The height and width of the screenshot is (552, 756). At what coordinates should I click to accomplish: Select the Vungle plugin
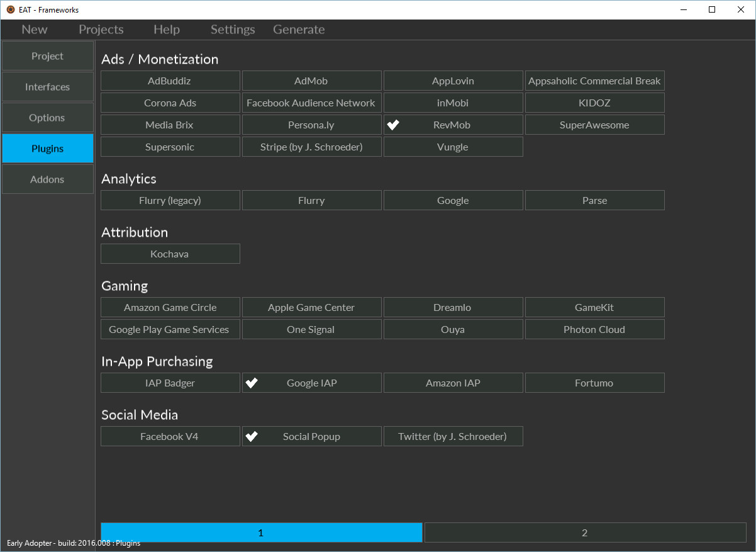click(x=453, y=147)
